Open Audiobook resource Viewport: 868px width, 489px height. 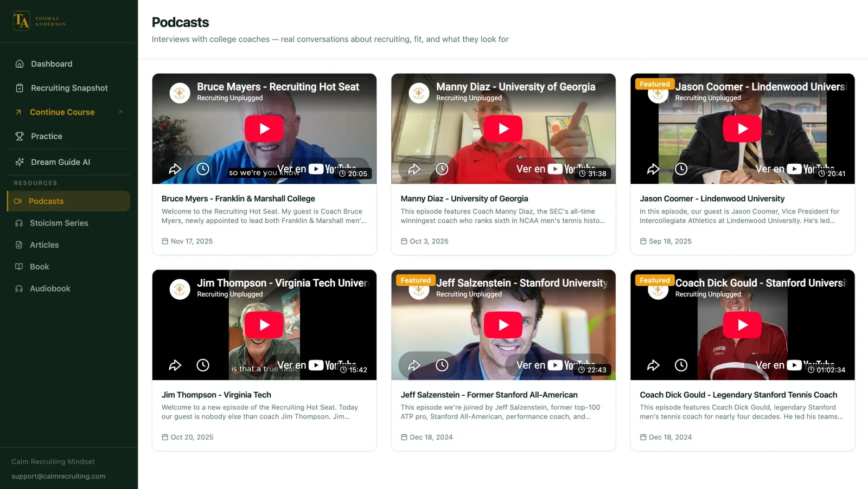tap(69, 288)
